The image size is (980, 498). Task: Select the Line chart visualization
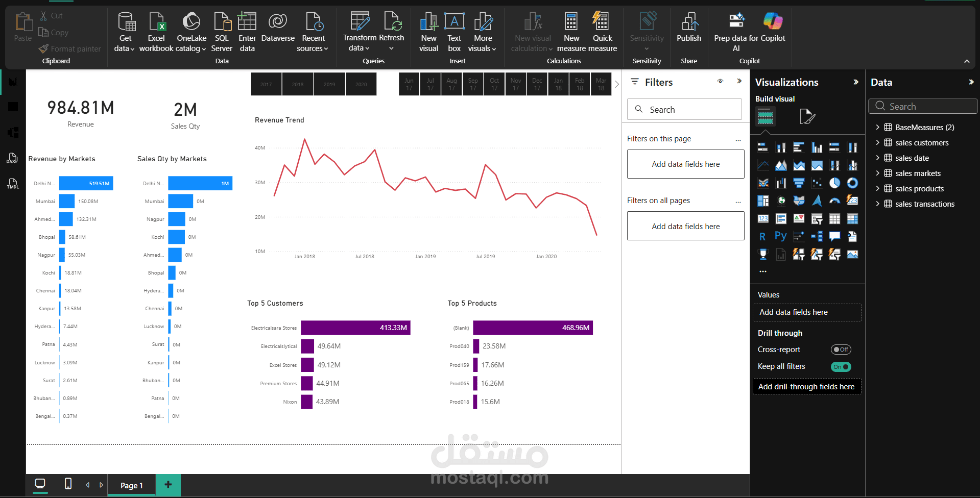tap(763, 165)
